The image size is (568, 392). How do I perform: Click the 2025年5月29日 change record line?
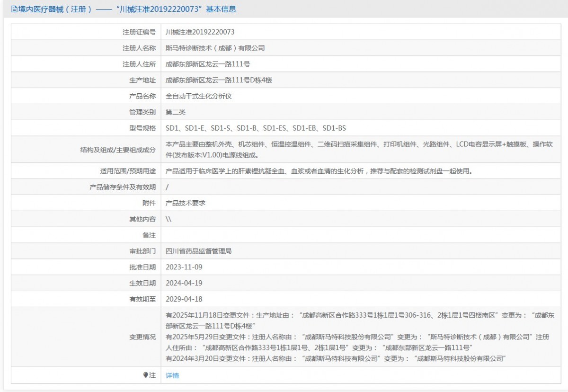pos(358,342)
